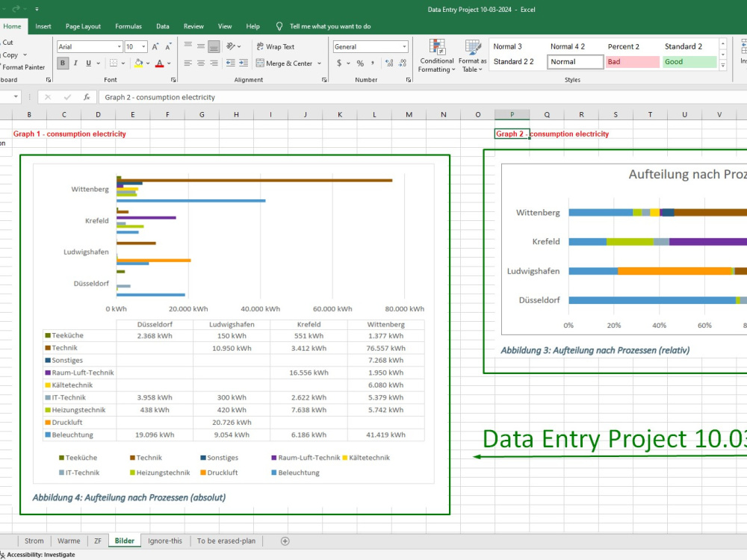Viewport: 747px width, 560px height.
Task: Toggle Underline formatting
Action: (88, 63)
